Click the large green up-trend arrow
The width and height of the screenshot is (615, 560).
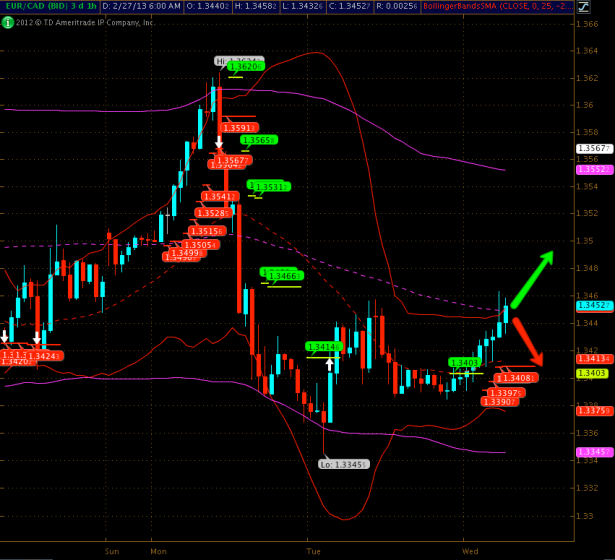tap(533, 270)
